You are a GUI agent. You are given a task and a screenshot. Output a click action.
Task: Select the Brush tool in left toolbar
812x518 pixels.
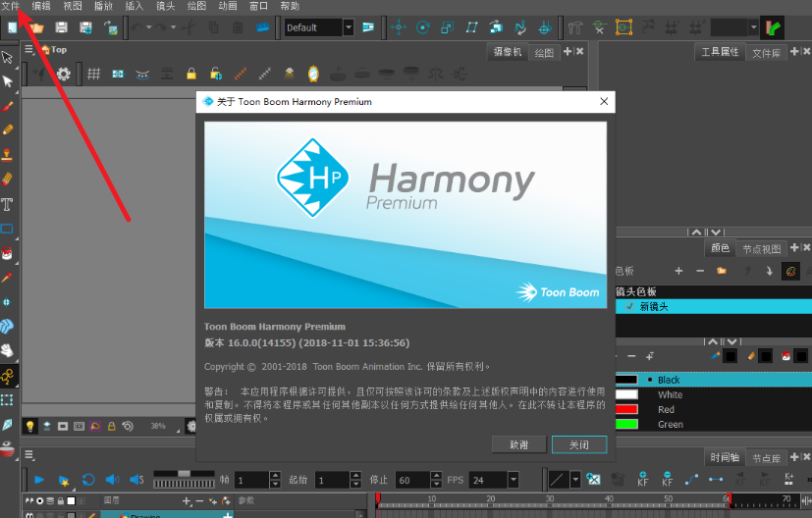click(8, 106)
